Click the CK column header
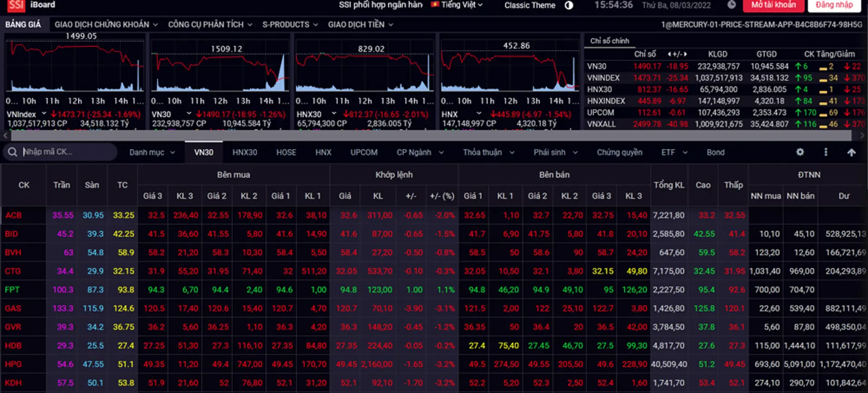868x393 pixels. [x=24, y=185]
